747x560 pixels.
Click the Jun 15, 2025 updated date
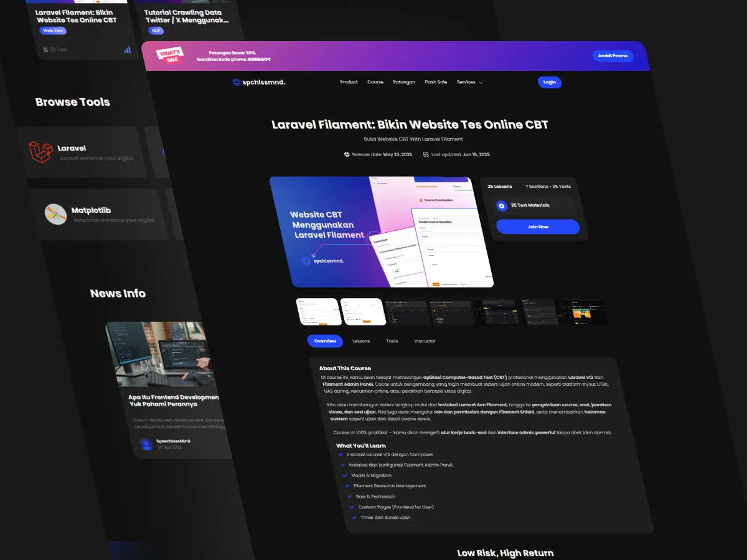coord(477,154)
